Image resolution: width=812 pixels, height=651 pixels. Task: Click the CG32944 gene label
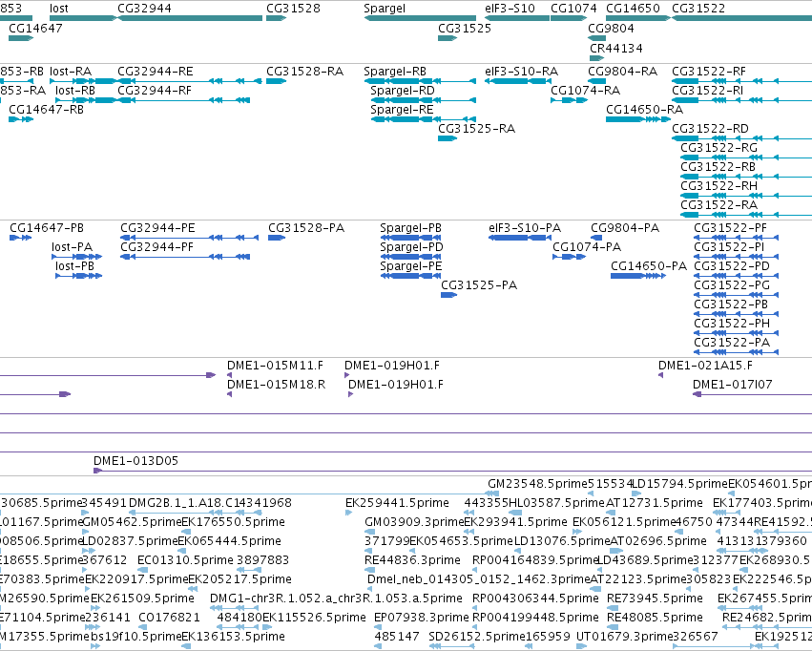[144, 9]
